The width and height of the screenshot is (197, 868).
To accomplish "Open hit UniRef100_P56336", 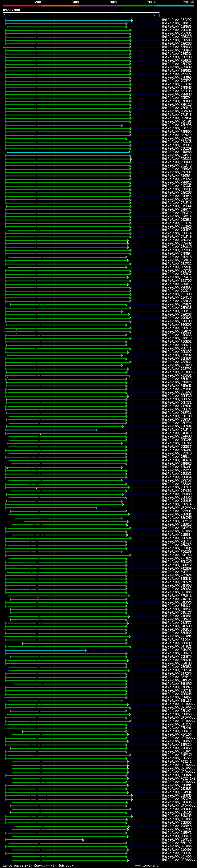I will 177,34.
